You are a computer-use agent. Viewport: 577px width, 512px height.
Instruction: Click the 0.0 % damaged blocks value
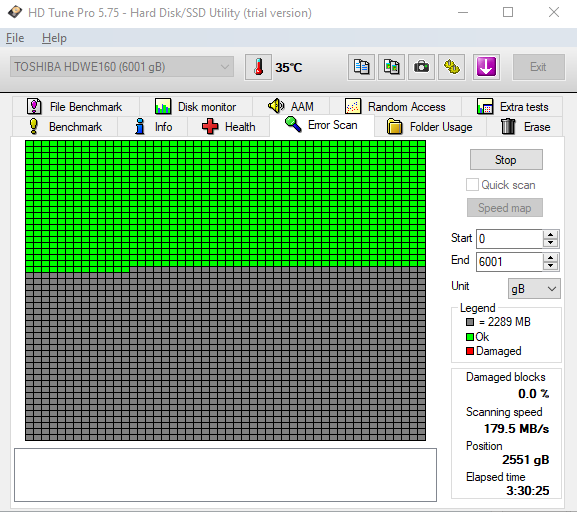point(534,394)
